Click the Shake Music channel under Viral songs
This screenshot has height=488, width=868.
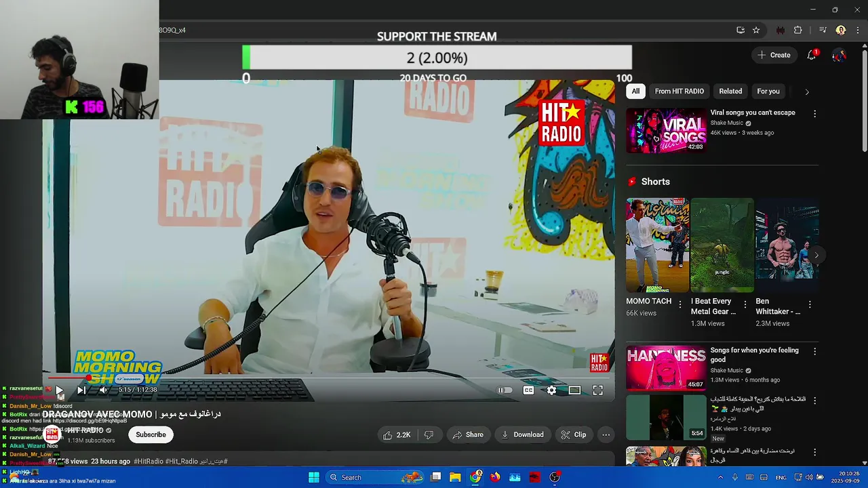pos(726,123)
